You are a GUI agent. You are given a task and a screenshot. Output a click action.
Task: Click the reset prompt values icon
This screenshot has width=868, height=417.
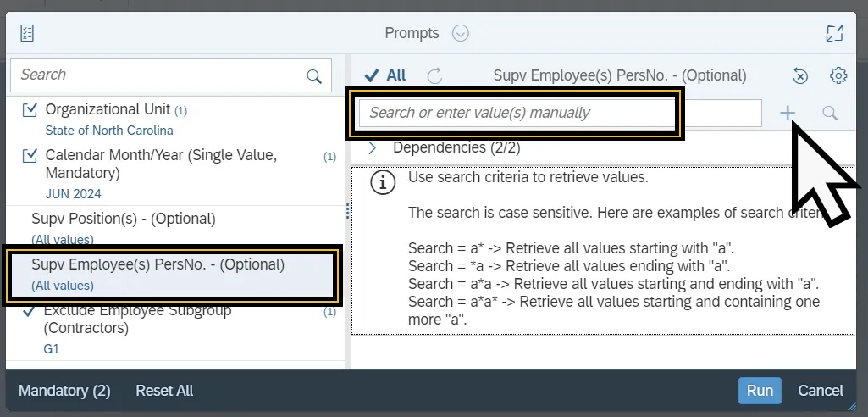click(800, 76)
